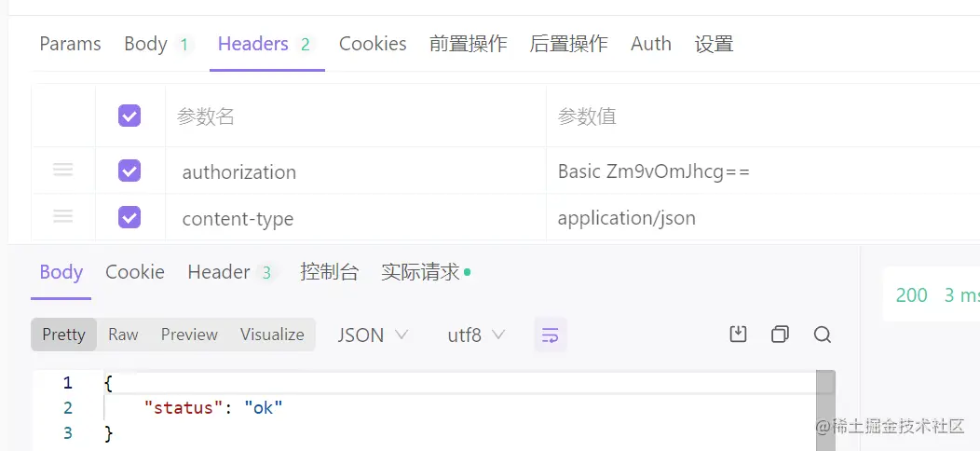Select Preview response view
The image size is (980, 451).
189,335
